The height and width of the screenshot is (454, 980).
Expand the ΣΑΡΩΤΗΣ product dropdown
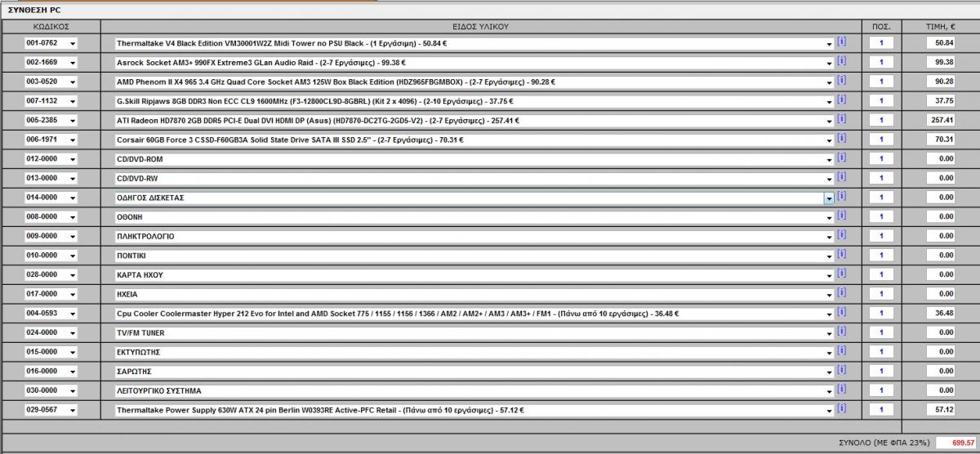[x=474, y=372]
